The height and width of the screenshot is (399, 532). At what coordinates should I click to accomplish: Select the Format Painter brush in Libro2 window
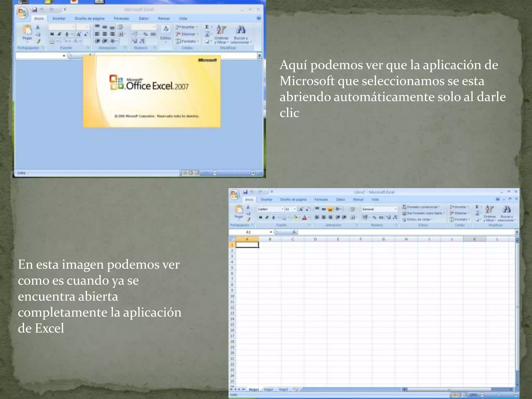(248, 220)
